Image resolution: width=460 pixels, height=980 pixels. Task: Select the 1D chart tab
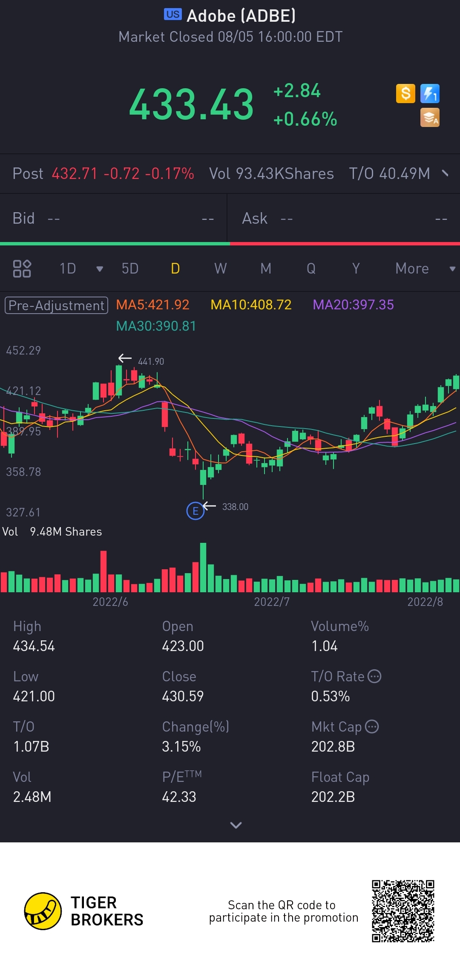[x=68, y=268]
